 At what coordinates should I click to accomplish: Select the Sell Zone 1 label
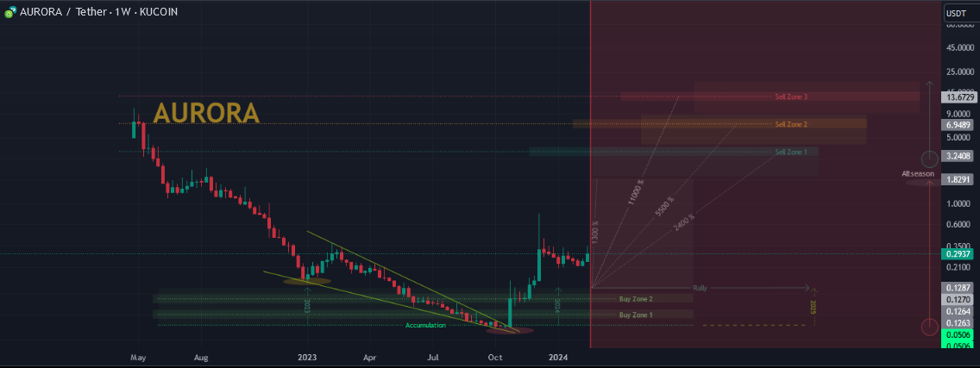click(791, 152)
